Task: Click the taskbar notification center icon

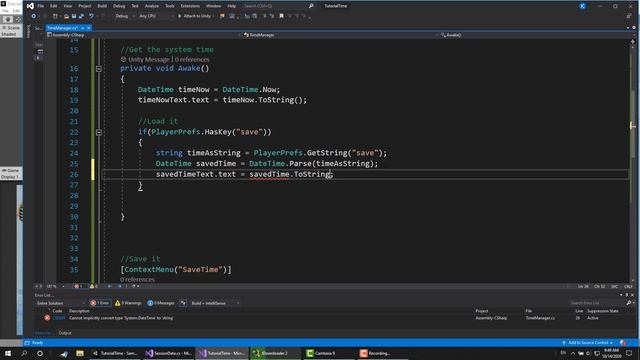Action: (629, 353)
